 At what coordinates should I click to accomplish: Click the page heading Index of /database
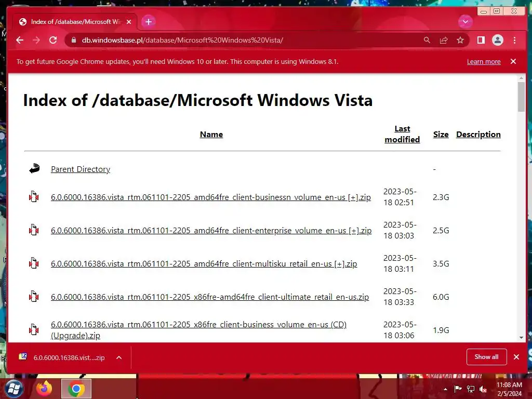[x=198, y=100]
